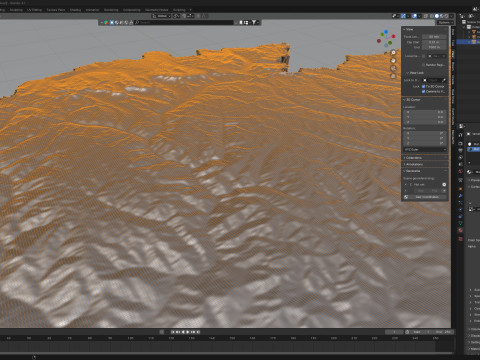This screenshot has height=360, width=480.
Task: Open the Tool properties tab
Action: (x=460, y=135)
